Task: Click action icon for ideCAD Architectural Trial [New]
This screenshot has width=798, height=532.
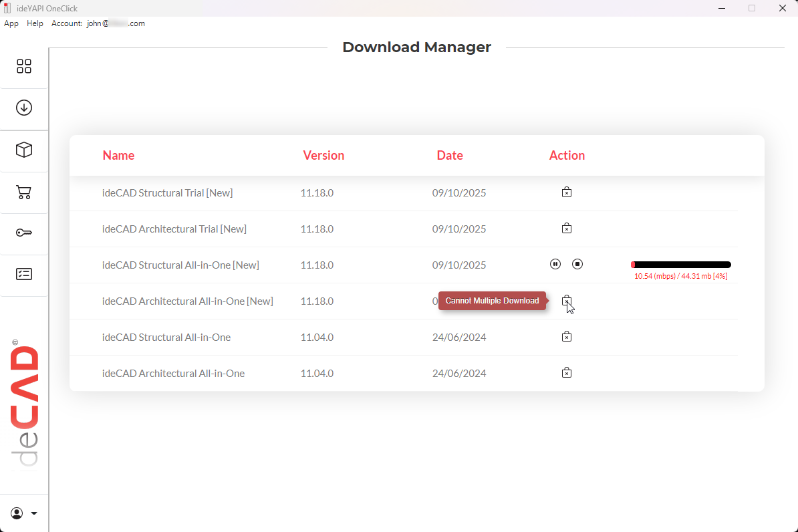Action: pyautogui.click(x=567, y=228)
